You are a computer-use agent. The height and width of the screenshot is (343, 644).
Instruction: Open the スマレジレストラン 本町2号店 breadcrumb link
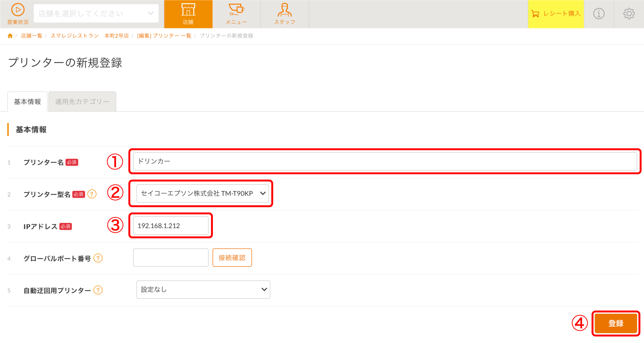click(90, 36)
